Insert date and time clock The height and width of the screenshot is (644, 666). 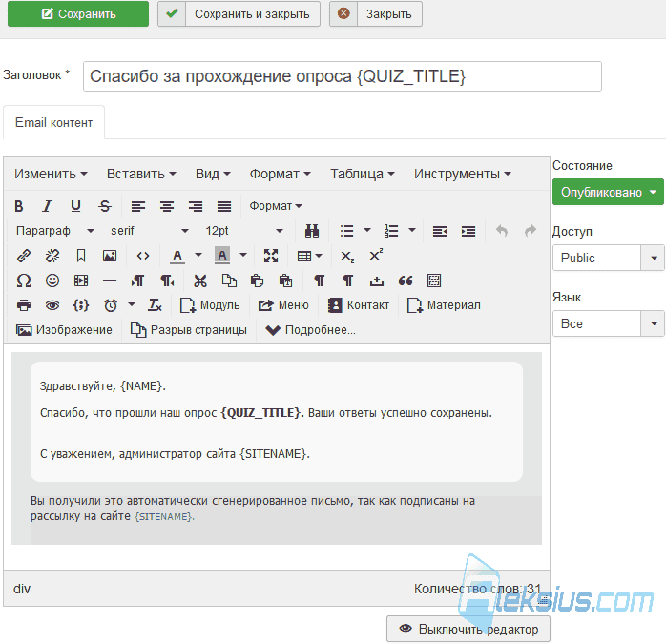click(x=111, y=305)
